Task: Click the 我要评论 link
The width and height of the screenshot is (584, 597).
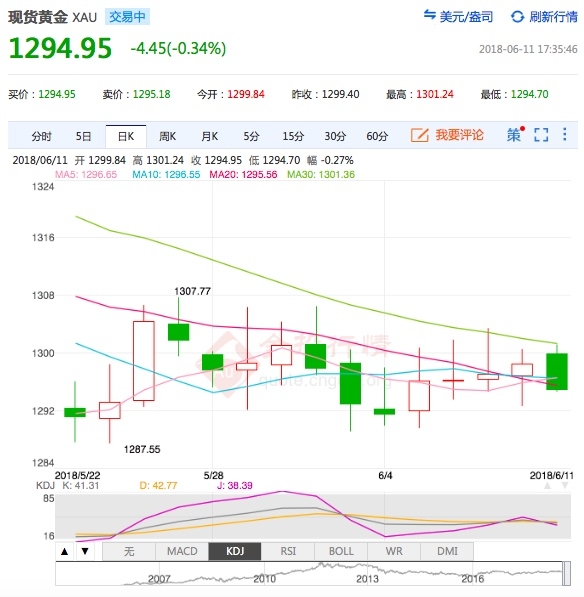Action: pos(460,135)
